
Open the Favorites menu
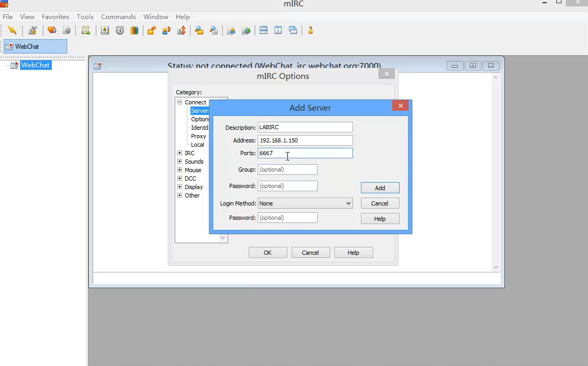coord(56,17)
